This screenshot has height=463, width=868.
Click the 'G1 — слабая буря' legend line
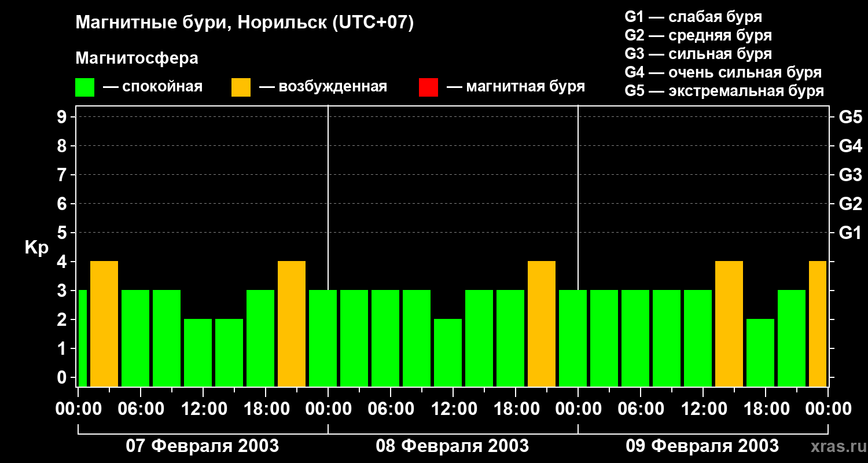coord(693,17)
